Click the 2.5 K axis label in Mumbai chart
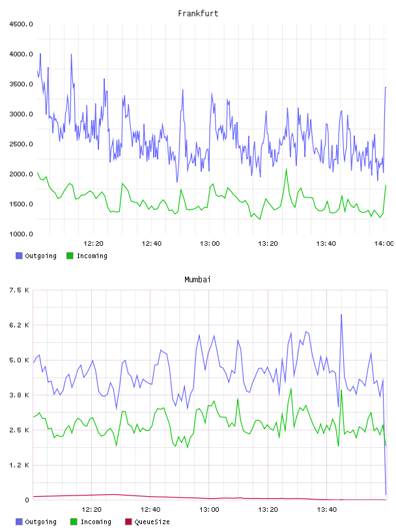Image resolution: width=396 pixels, height=532 pixels. click(19, 430)
